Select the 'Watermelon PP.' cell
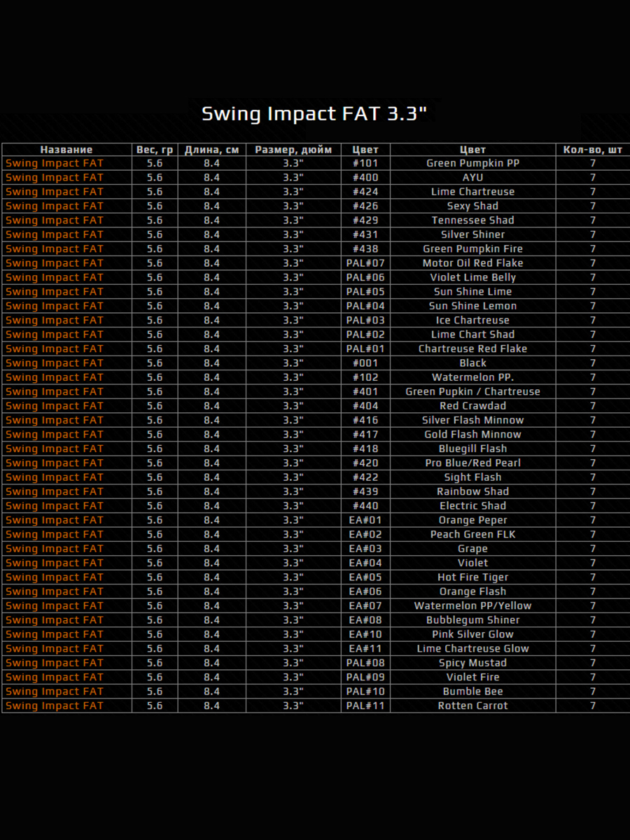Image resolution: width=630 pixels, height=840 pixels. 473,377
